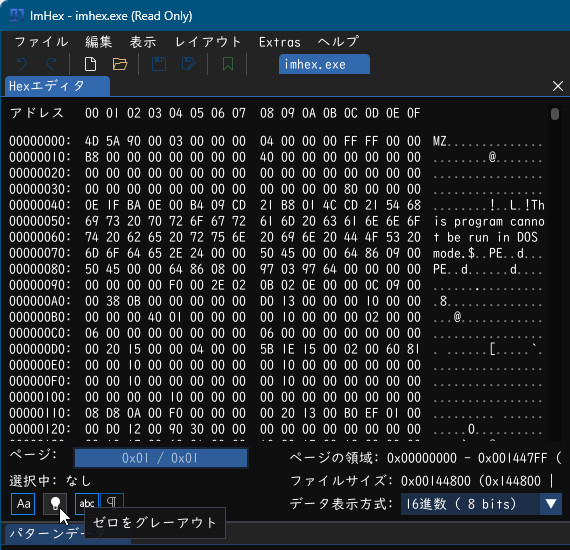Toggle the Aa uppercase hex option
The height and width of the screenshot is (550, 570).
tap(23, 504)
